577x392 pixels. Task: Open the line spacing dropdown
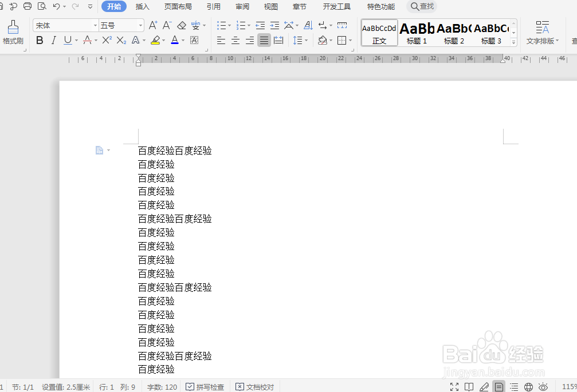(x=305, y=40)
